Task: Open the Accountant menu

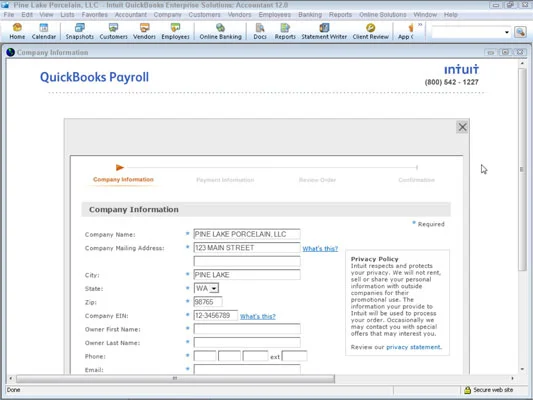Action: coord(131,15)
